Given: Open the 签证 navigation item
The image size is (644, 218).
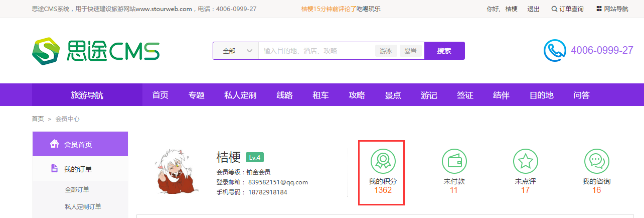Looking at the screenshot, I should coord(465,95).
